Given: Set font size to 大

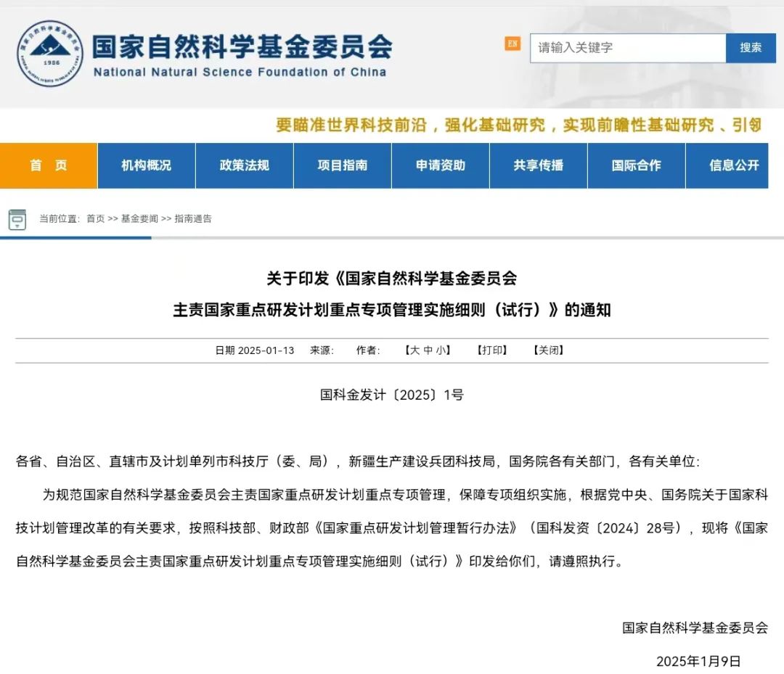Looking at the screenshot, I should coord(415,350).
